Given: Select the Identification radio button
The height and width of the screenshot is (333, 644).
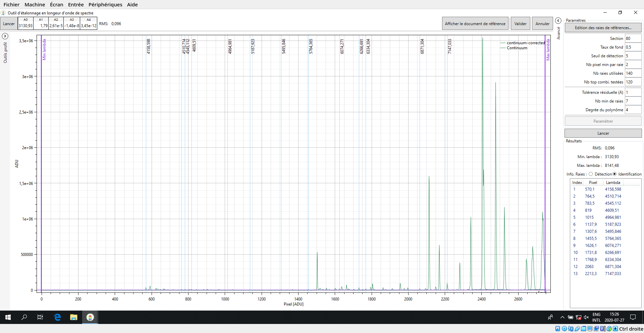Looking at the screenshot, I should coord(614,174).
